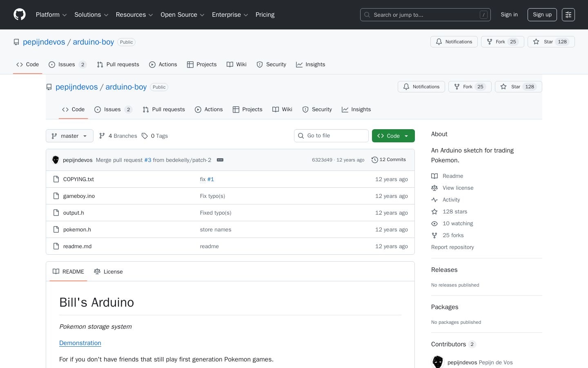Open the "Fixed typo(s)" commit message for output.h
This screenshot has width=588, height=368.
(216, 213)
